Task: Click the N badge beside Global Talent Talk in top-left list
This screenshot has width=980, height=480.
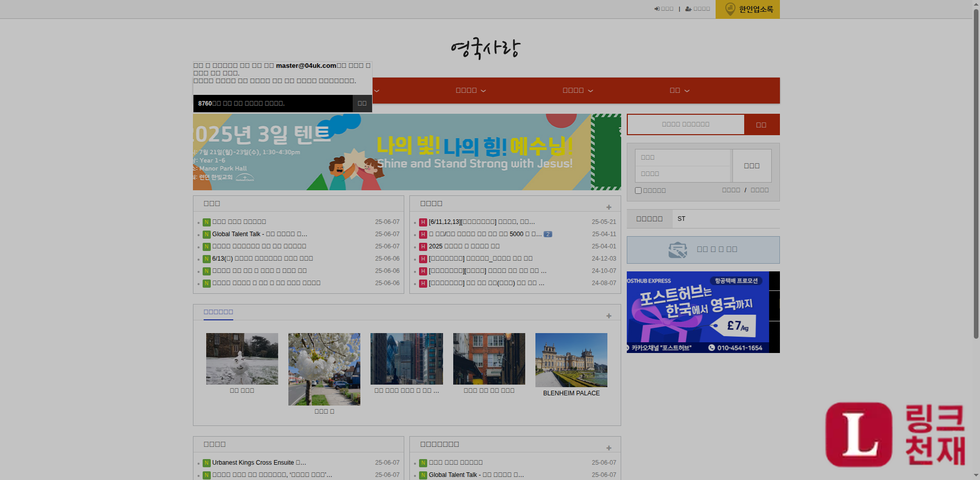Action: coord(207,235)
